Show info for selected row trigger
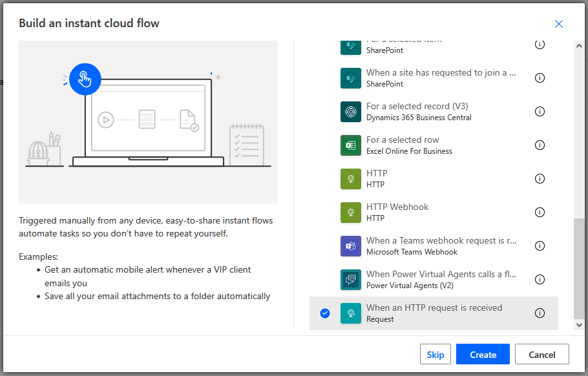Screen dimensions: 588x376 pyautogui.click(x=540, y=145)
